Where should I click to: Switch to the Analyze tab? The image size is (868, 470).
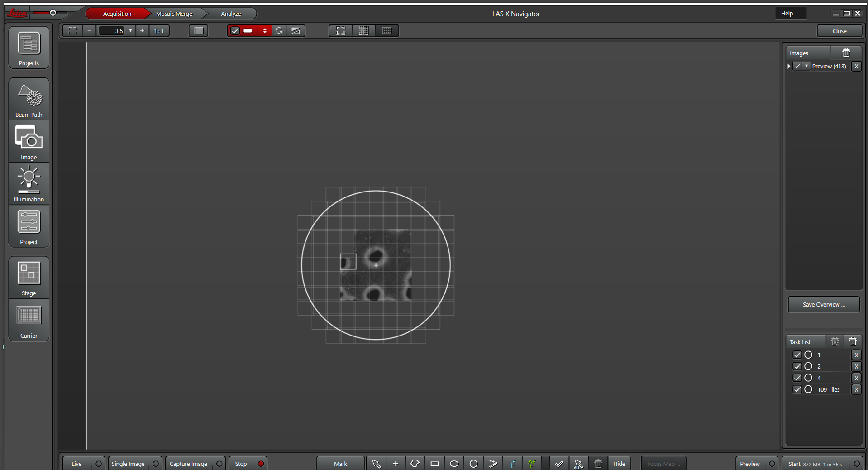(x=231, y=14)
